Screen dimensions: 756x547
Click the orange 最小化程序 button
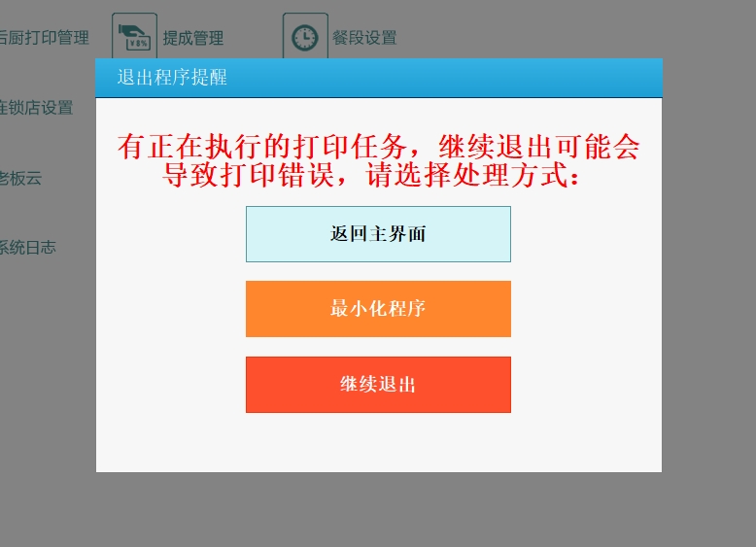tap(378, 309)
